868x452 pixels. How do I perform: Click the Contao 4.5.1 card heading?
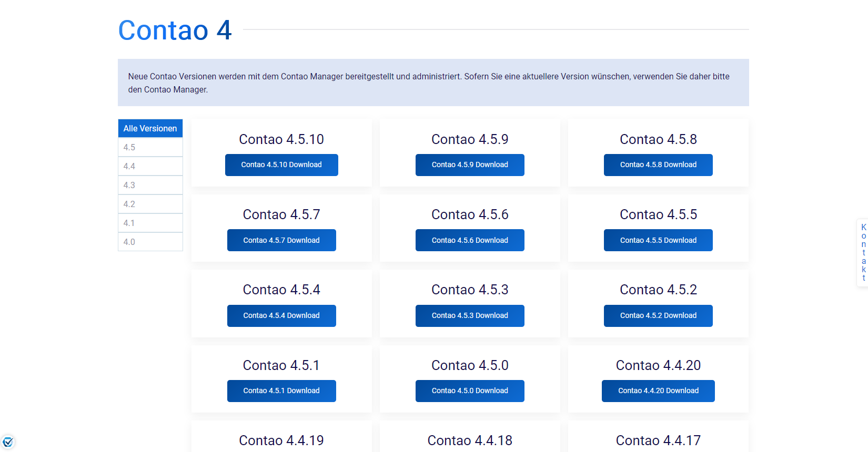[281, 365]
